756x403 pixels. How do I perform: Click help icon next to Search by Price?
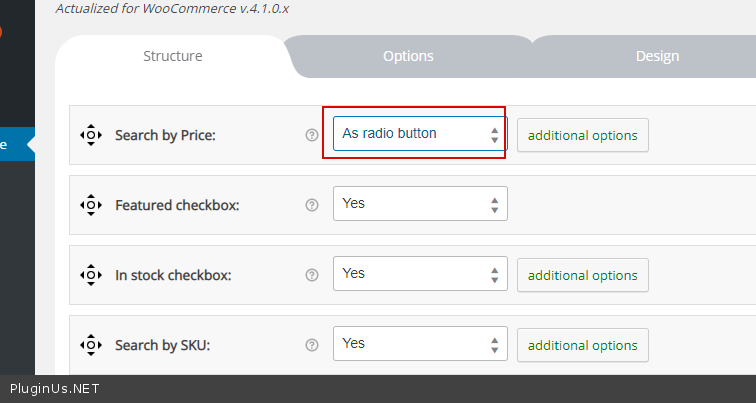312,135
